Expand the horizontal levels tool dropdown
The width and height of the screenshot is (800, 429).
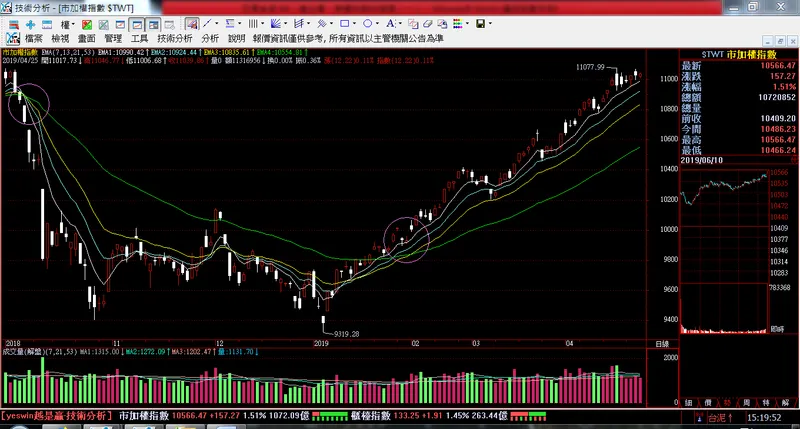239,23
